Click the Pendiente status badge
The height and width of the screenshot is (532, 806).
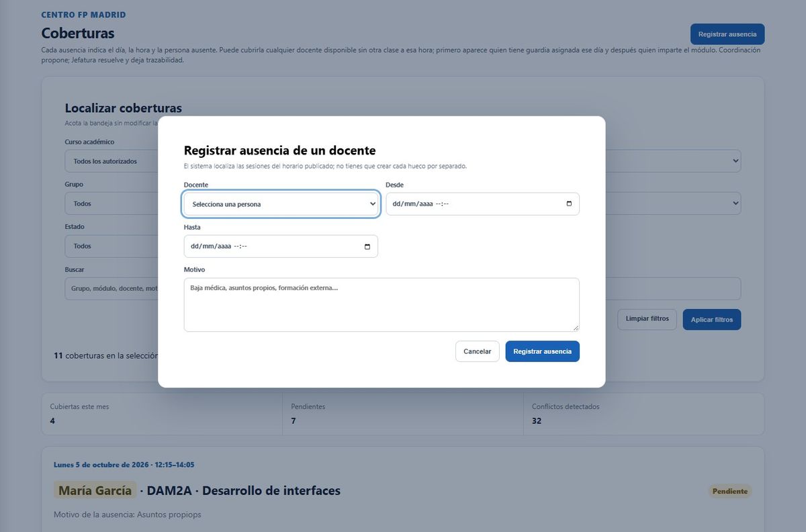point(730,491)
